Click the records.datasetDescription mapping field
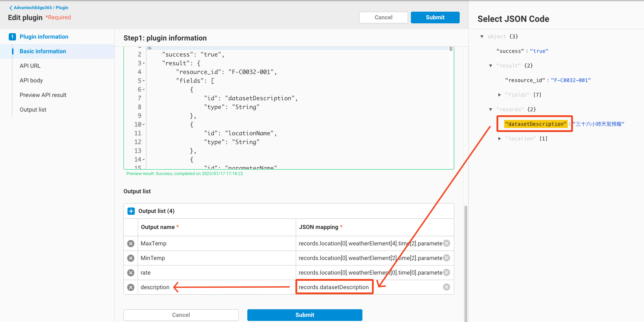This screenshot has width=644, height=322. (x=370, y=287)
